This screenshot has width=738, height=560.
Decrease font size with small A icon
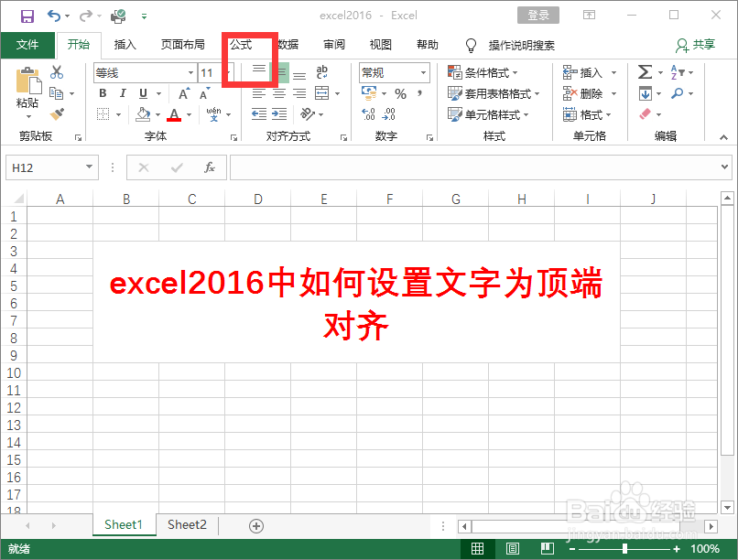204,93
